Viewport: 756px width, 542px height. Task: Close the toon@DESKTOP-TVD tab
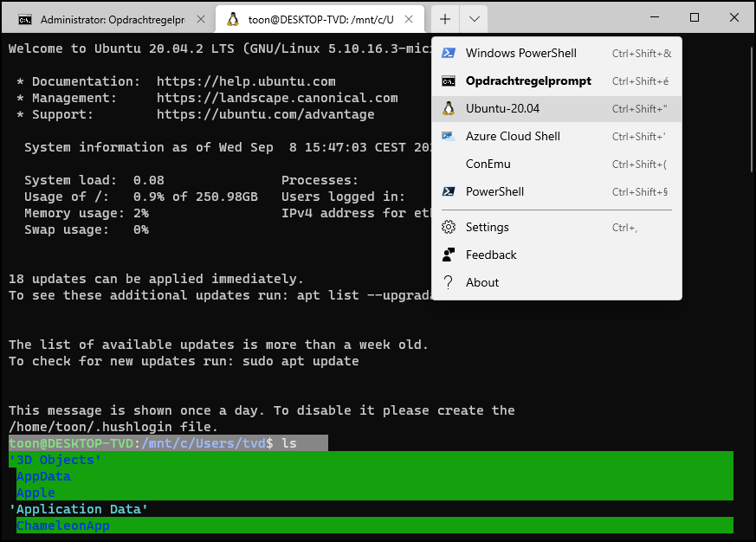tap(409, 19)
